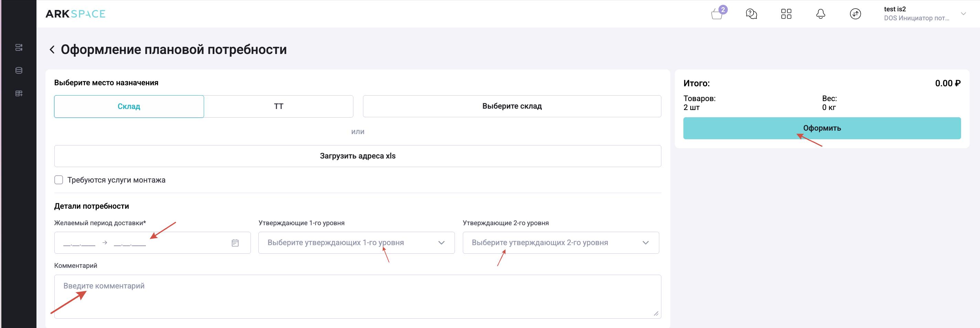This screenshot has width=980, height=328.
Task: Click the sidebar table-plus icon
Action: click(x=19, y=94)
